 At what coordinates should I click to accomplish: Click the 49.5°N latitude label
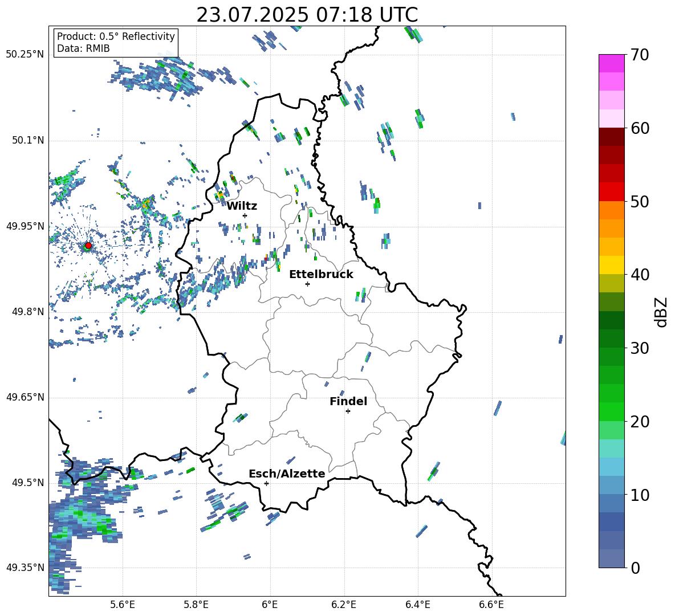tap(27, 483)
